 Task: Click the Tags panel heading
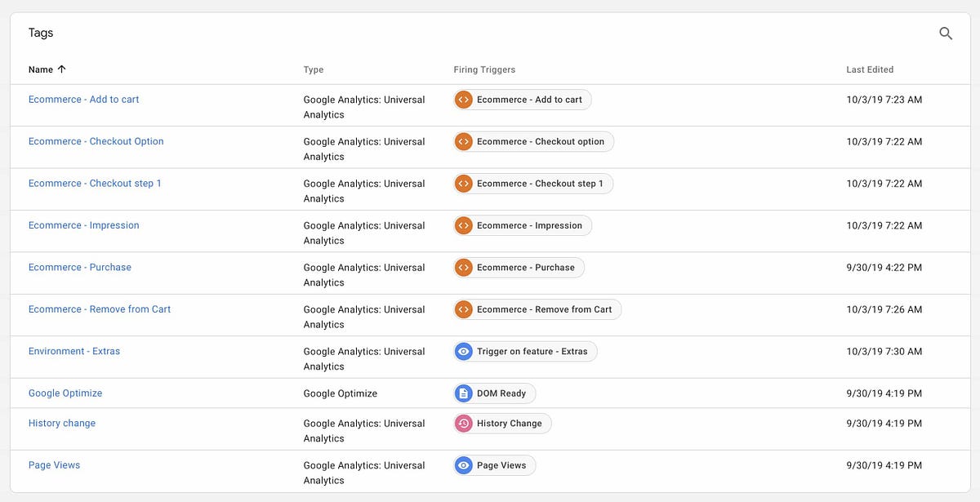[41, 33]
